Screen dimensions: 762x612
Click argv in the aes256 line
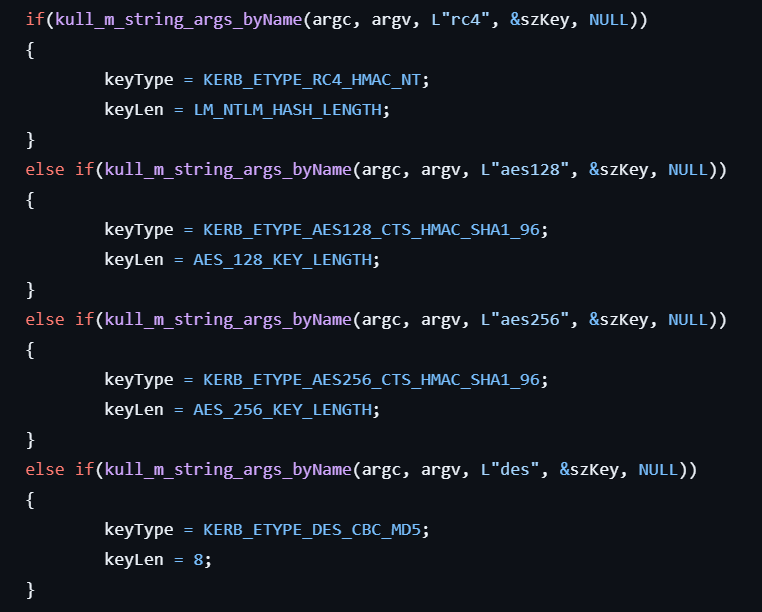[441, 320]
